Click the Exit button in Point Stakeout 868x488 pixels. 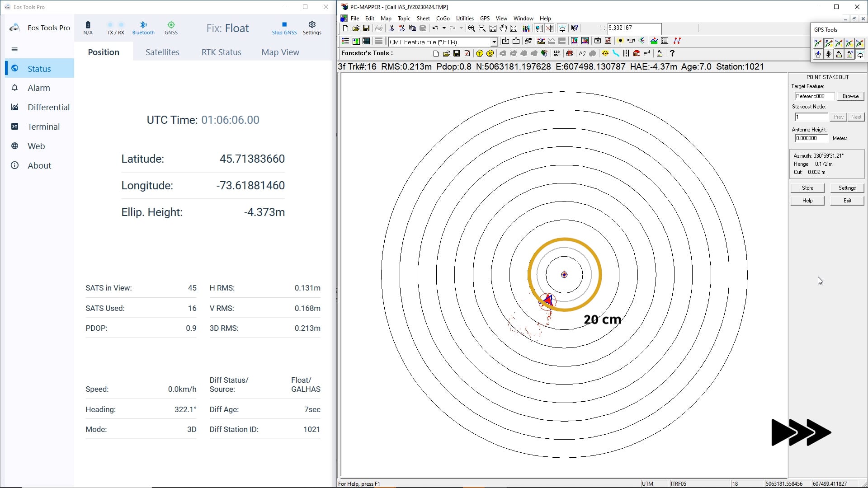tap(847, 200)
